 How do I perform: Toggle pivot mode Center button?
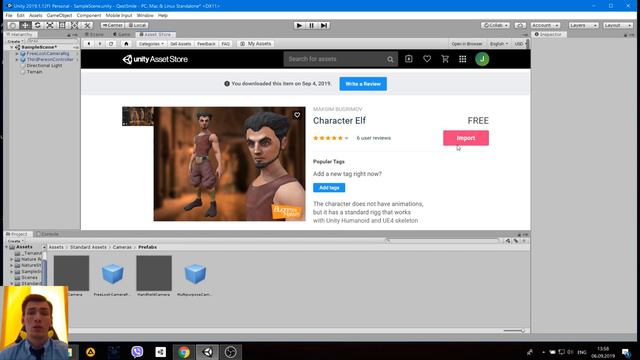[112, 25]
